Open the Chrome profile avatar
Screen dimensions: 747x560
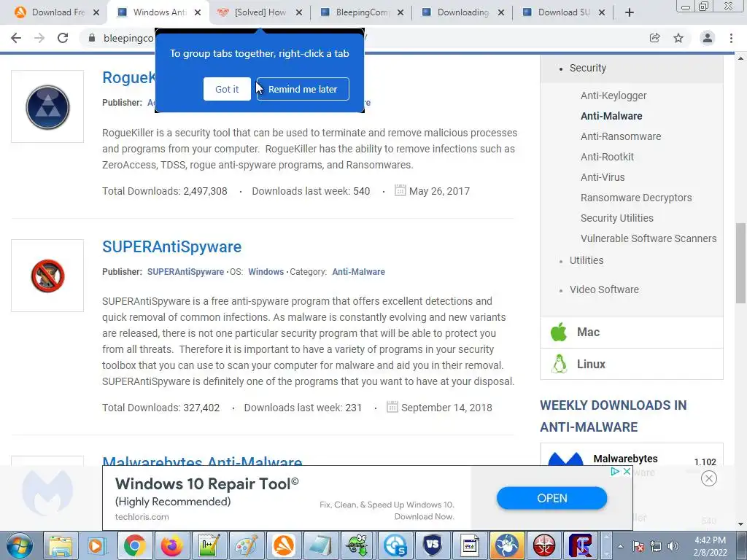click(x=708, y=38)
